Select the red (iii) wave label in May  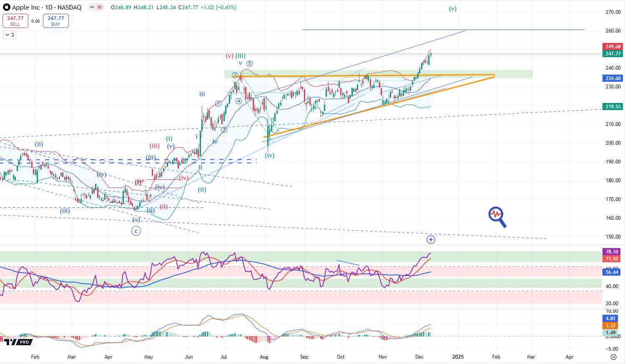click(155, 146)
